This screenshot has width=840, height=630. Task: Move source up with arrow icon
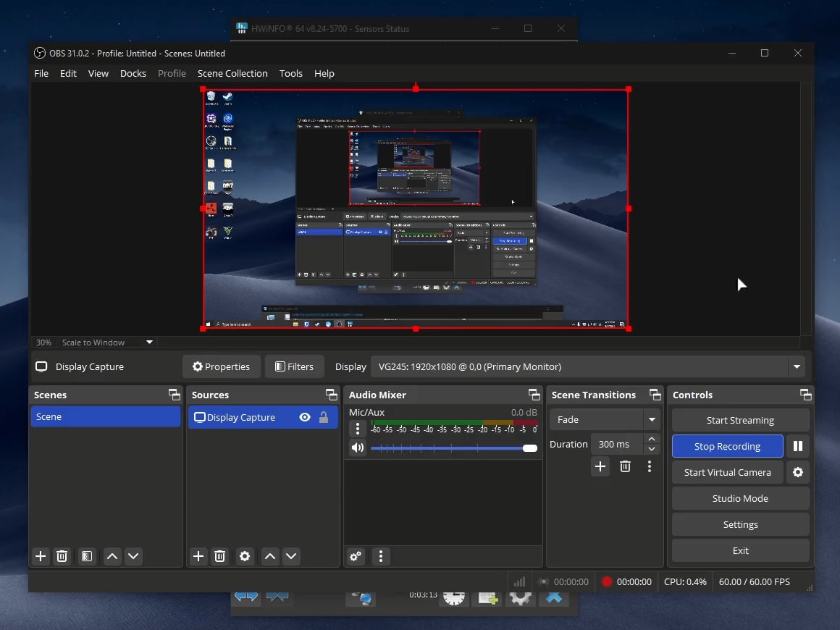tap(270, 556)
